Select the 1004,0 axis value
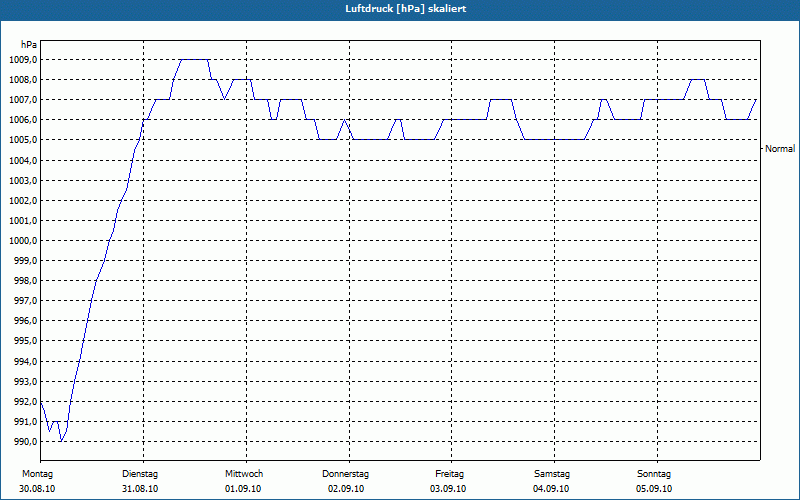 [x=23, y=161]
